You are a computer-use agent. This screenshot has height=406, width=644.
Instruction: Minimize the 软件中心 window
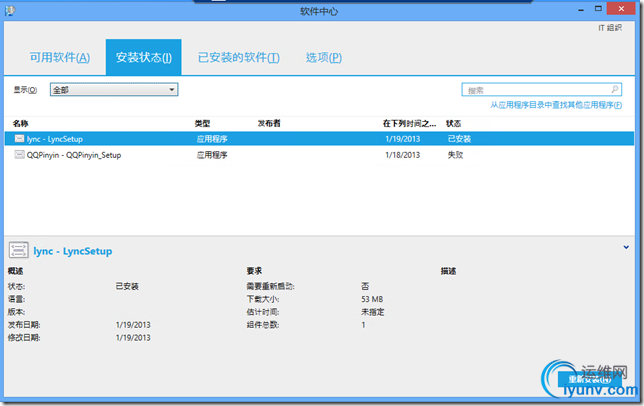581,9
